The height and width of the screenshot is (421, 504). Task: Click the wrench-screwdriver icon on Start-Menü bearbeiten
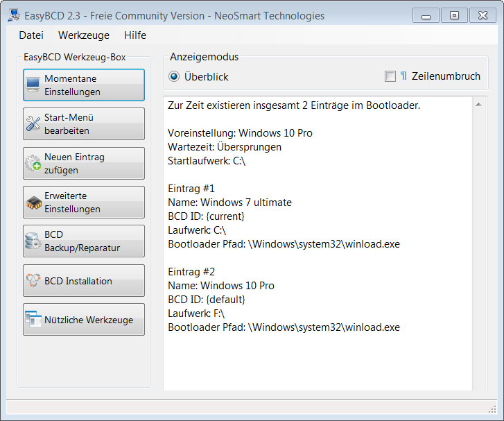[x=33, y=123]
